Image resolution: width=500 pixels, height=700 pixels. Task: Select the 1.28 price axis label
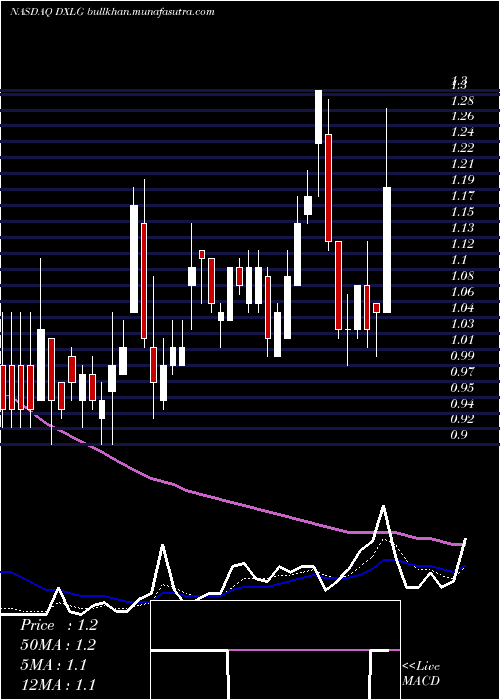[x=463, y=101]
